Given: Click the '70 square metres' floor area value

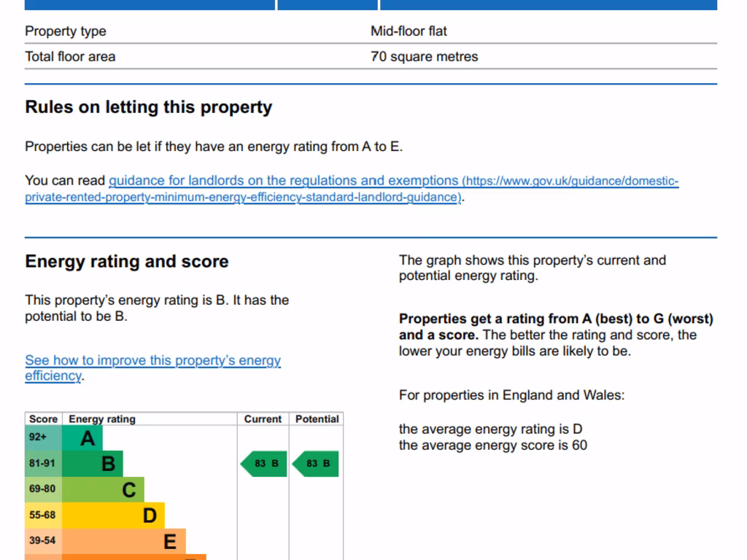Looking at the screenshot, I should 424,57.
